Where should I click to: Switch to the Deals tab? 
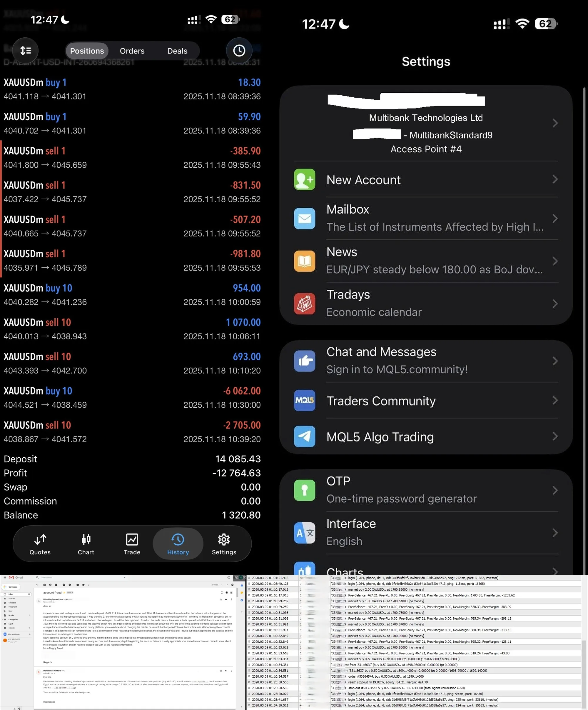177,51
